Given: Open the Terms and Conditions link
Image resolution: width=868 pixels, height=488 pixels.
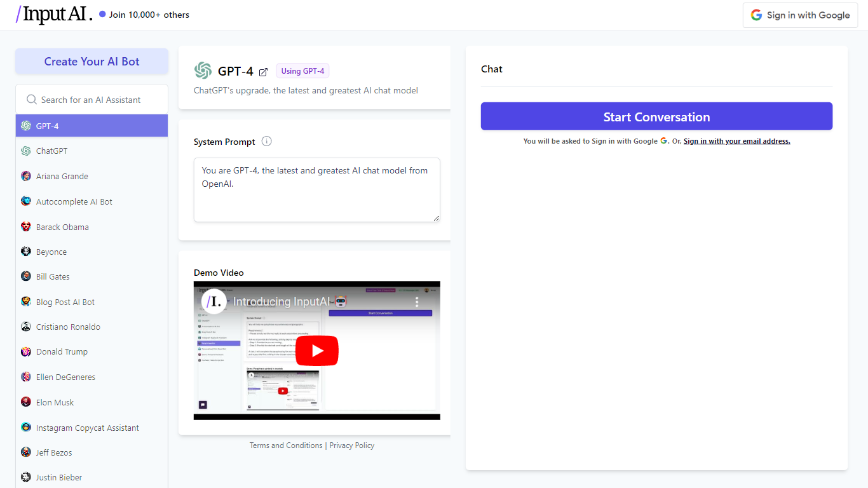Looking at the screenshot, I should pos(286,445).
